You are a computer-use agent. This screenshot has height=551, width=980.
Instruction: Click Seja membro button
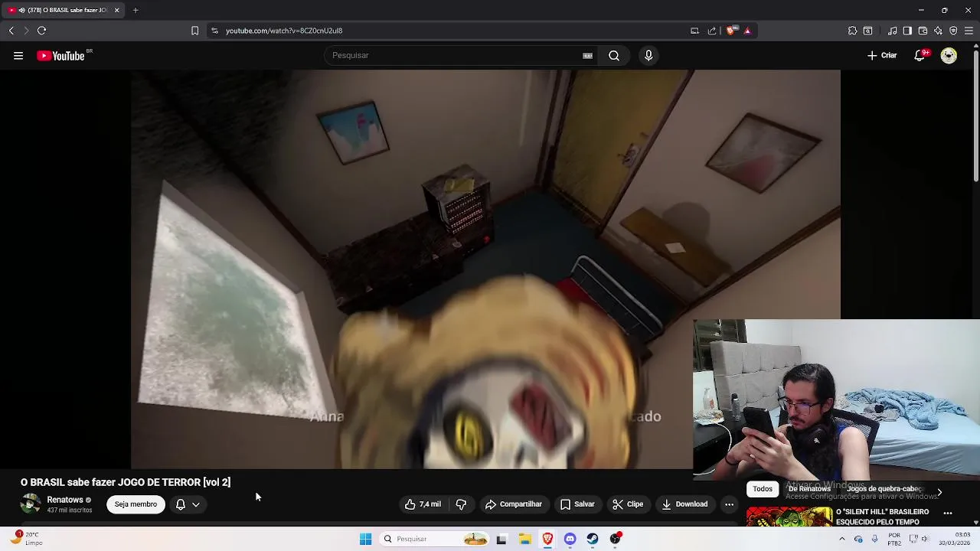(x=136, y=504)
